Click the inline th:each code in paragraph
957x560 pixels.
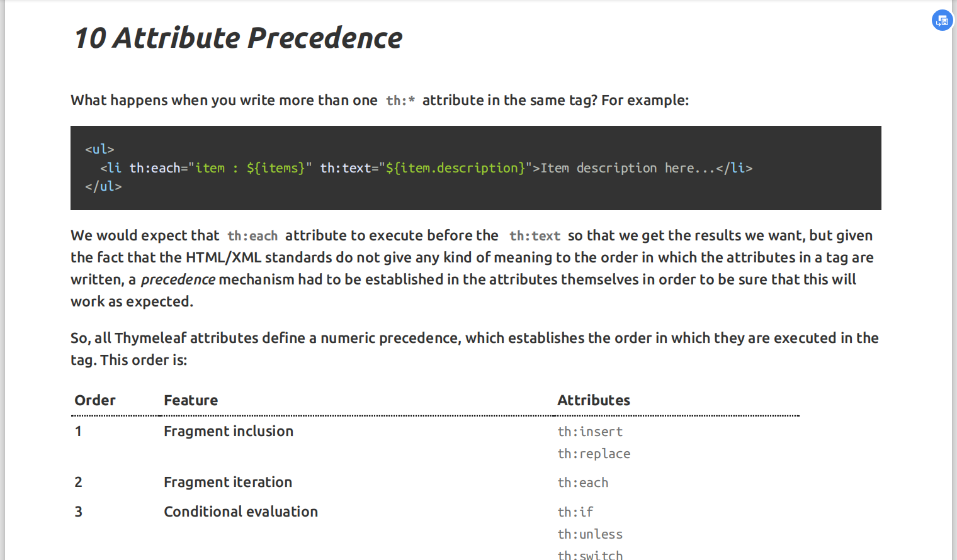click(252, 236)
